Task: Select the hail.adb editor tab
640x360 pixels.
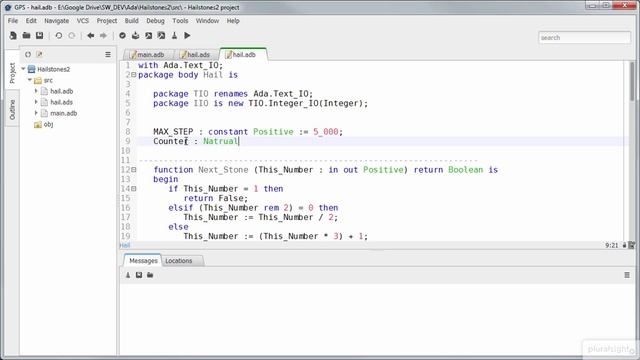Action: (243, 54)
